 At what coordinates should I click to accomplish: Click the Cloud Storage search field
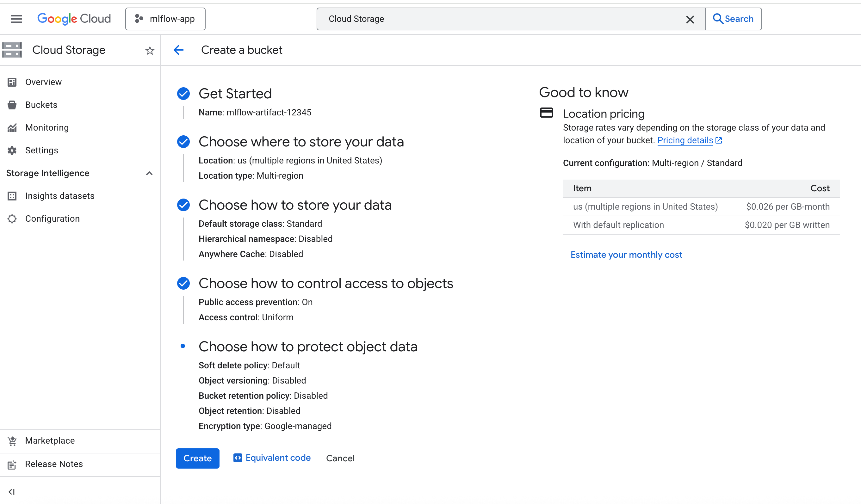tap(499, 19)
